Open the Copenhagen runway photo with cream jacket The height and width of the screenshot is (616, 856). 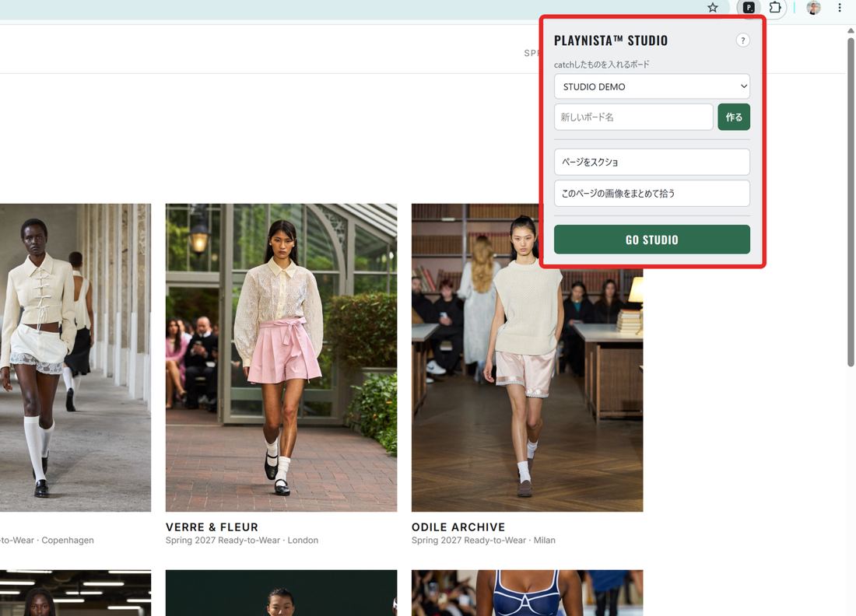click(75, 357)
